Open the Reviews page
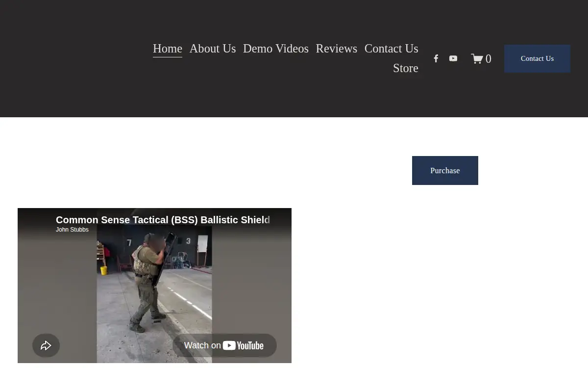This screenshot has width=588, height=368. (x=337, y=49)
